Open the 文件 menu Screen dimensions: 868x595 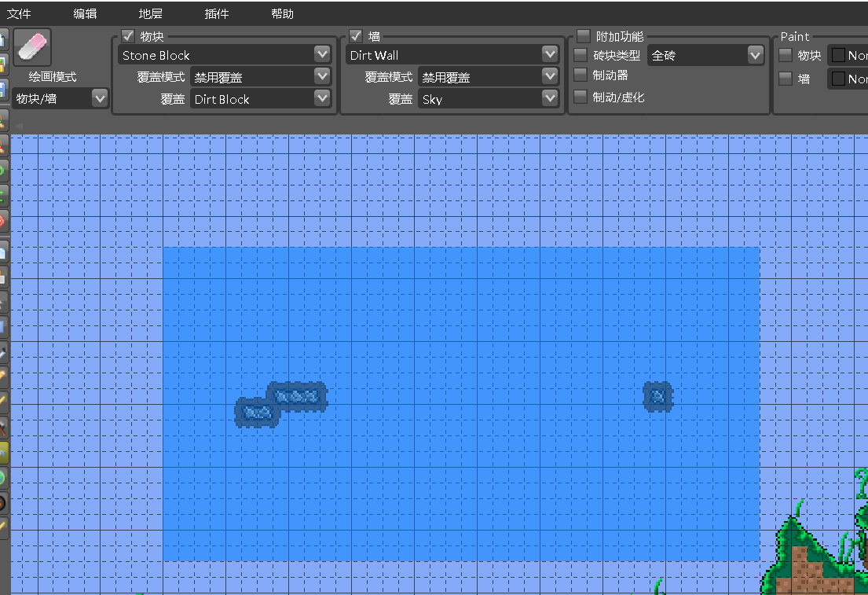point(19,14)
